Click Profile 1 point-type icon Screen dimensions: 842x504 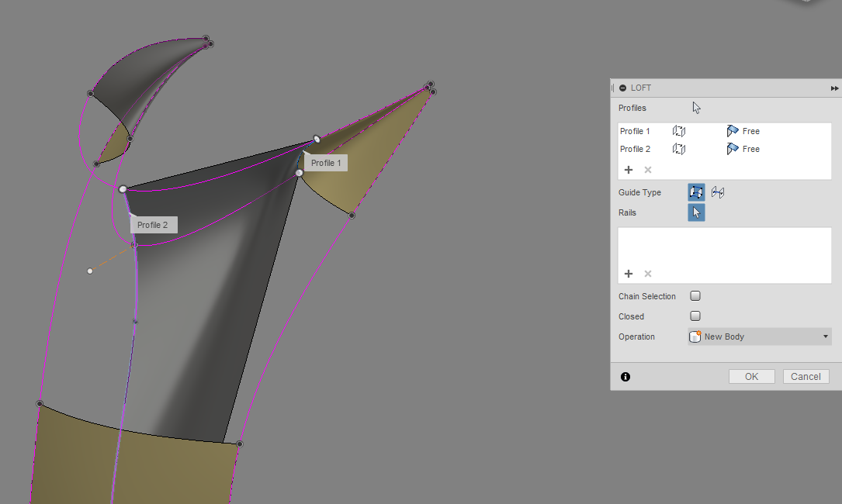click(679, 131)
